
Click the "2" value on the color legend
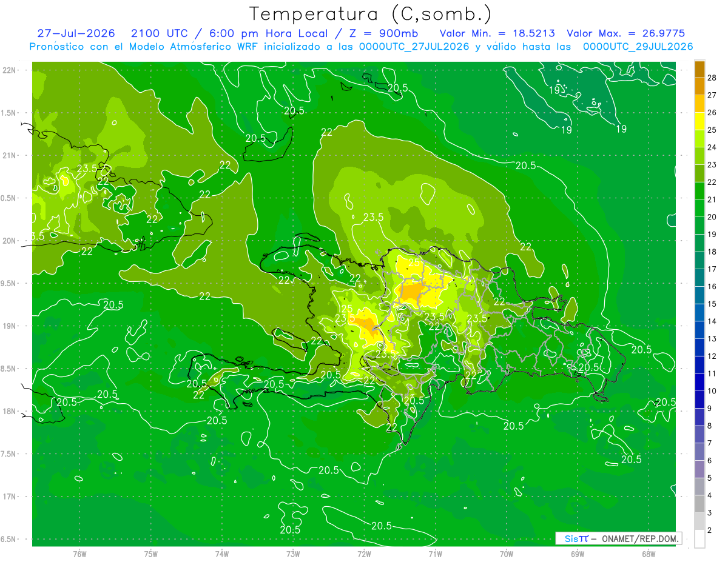[710, 530]
